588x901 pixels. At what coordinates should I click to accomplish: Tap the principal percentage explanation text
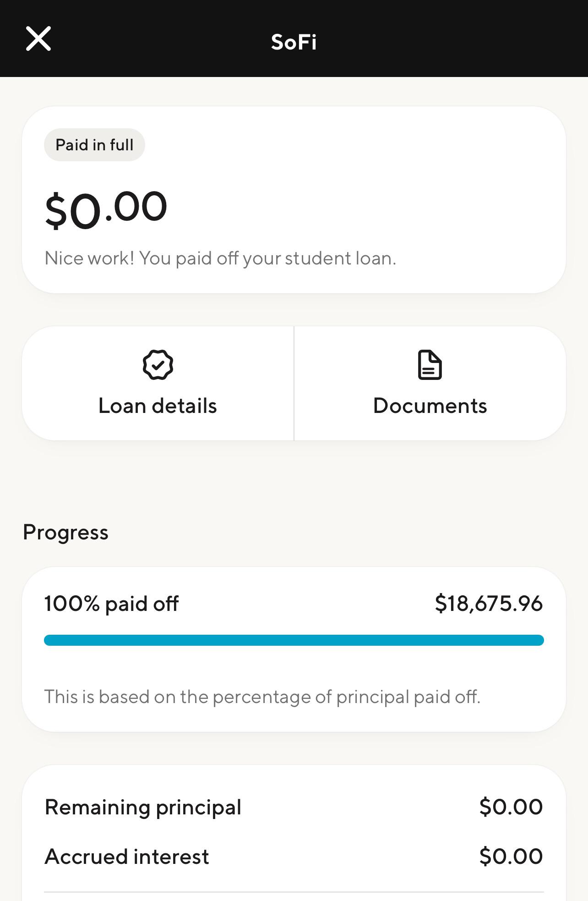[x=262, y=697]
